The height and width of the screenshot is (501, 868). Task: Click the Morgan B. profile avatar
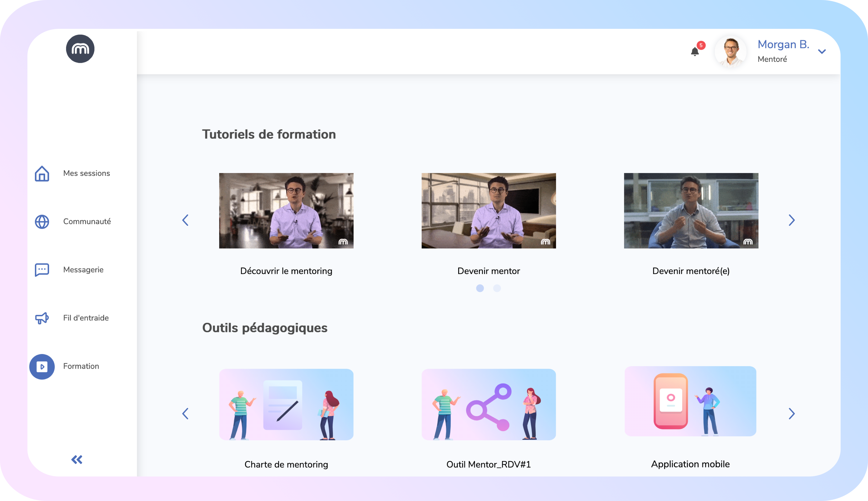tap(731, 52)
